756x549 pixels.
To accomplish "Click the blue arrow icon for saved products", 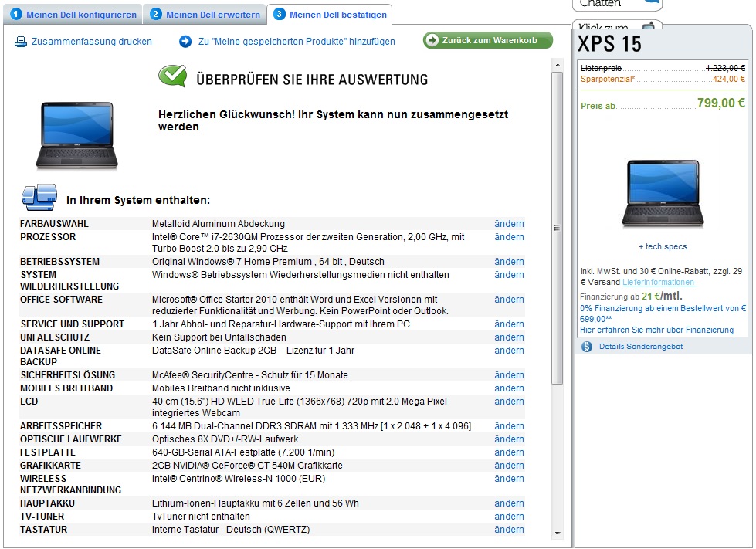I will coord(185,42).
